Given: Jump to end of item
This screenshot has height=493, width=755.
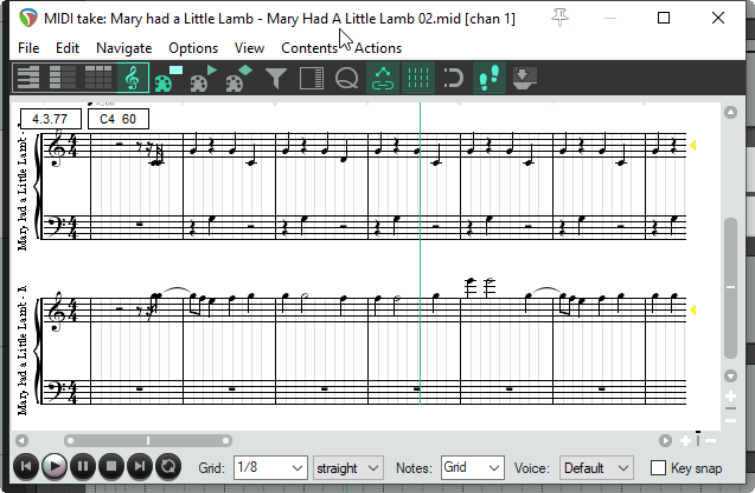Looking at the screenshot, I should pos(140,466).
